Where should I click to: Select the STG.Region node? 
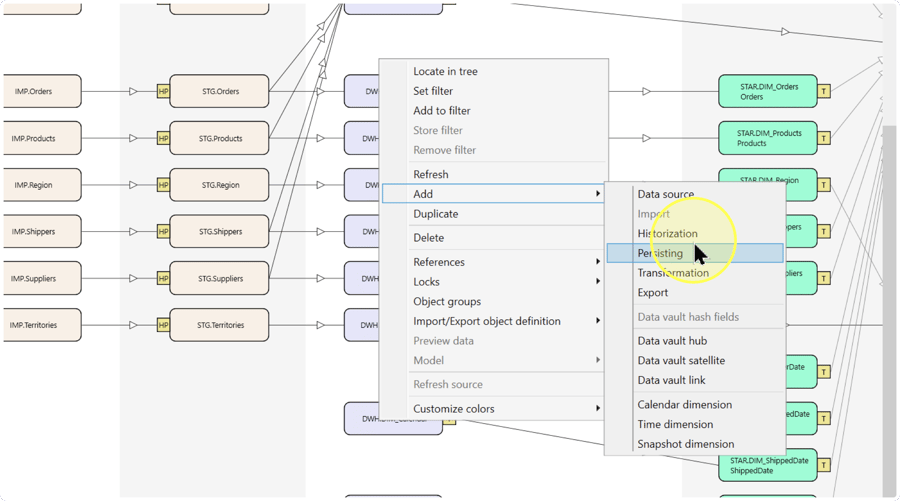coord(219,185)
